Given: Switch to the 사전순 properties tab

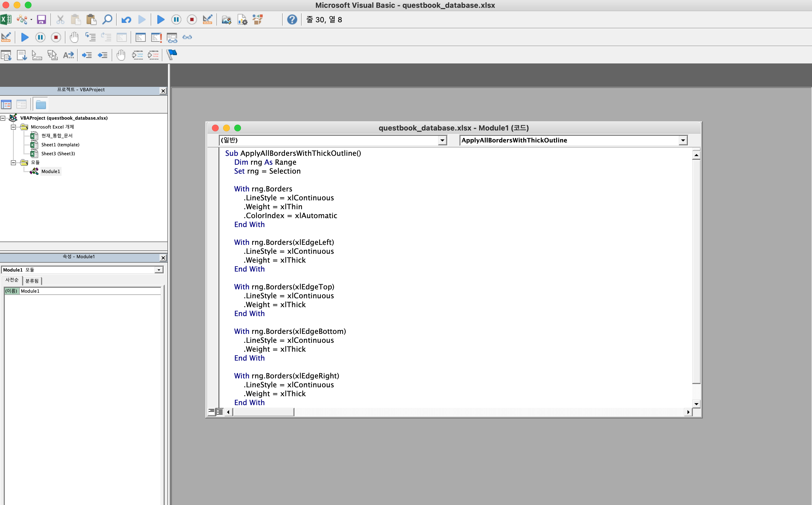Looking at the screenshot, I should (x=12, y=280).
